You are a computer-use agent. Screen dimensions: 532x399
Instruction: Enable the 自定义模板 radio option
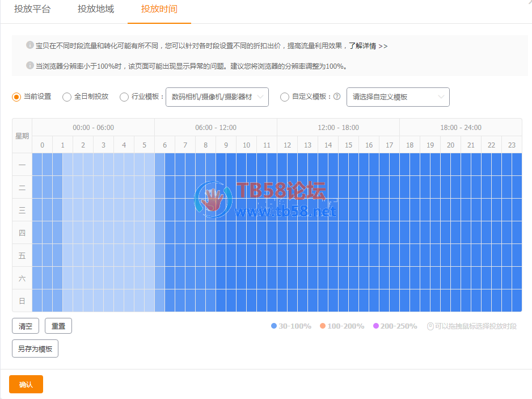pos(285,97)
